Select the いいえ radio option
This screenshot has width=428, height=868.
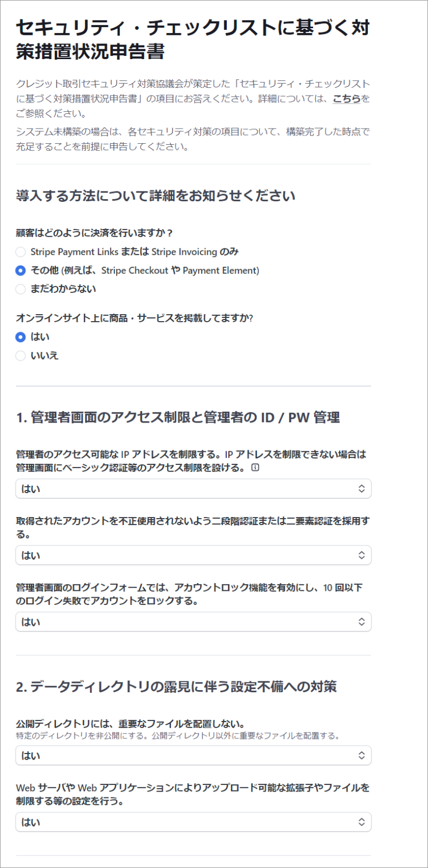pyautogui.click(x=21, y=355)
